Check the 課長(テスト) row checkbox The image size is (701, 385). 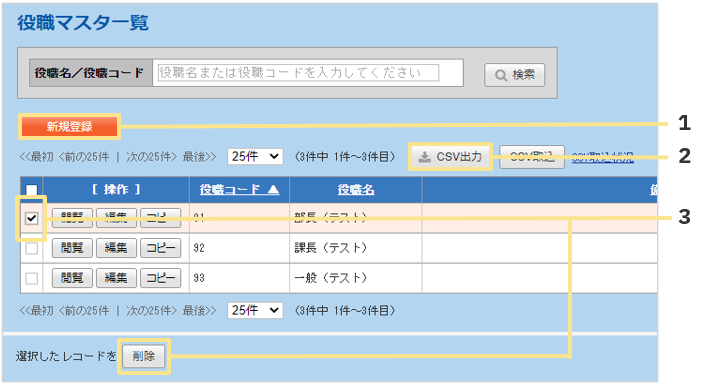[31, 248]
